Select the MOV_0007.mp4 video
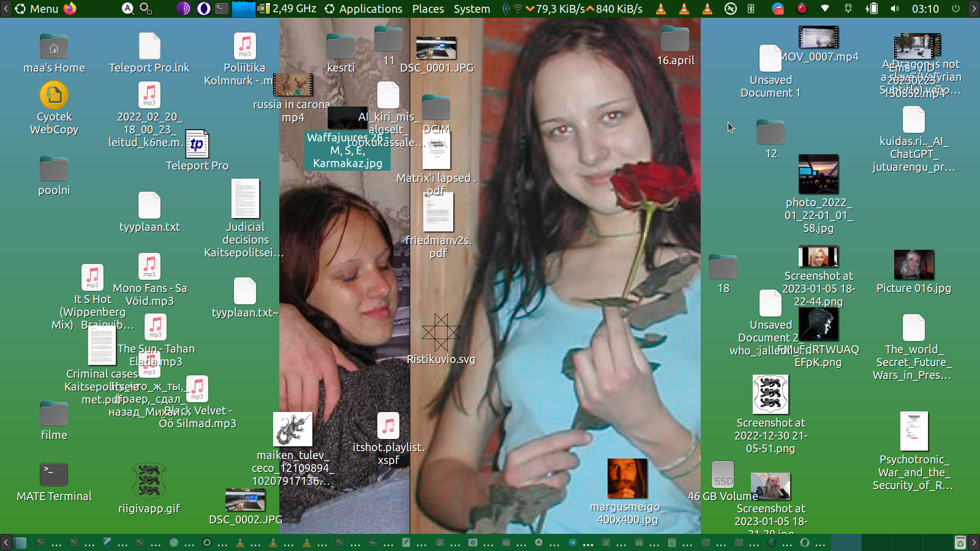 [x=818, y=44]
